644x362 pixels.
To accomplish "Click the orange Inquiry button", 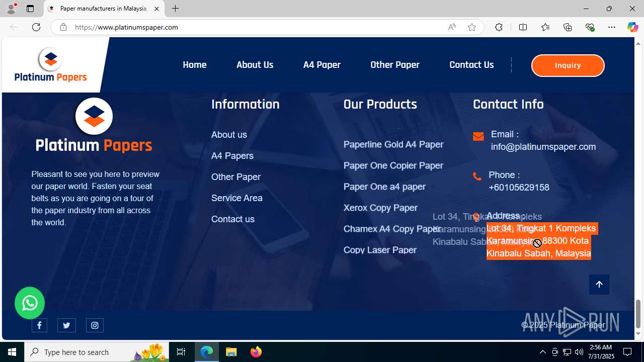I will (x=568, y=65).
